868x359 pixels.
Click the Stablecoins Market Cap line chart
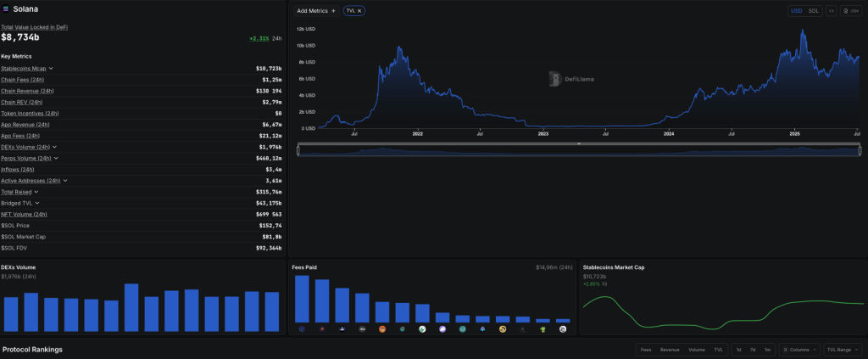(723, 312)
